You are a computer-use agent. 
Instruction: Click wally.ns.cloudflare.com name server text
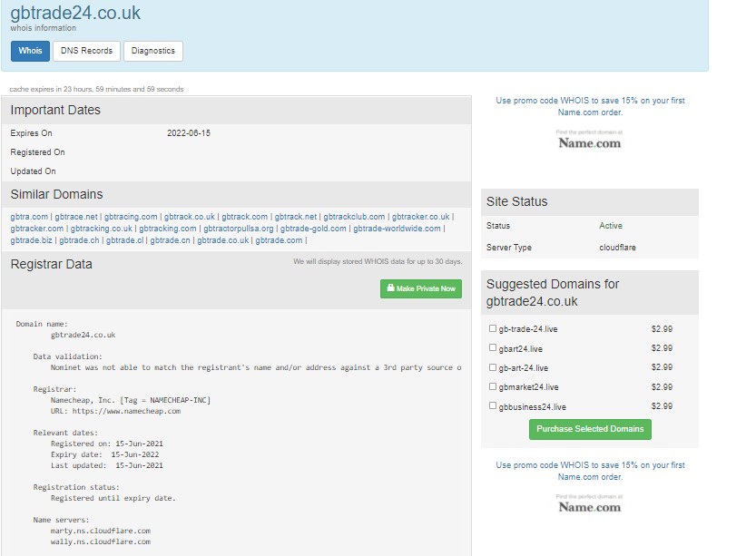coord(100,541)
